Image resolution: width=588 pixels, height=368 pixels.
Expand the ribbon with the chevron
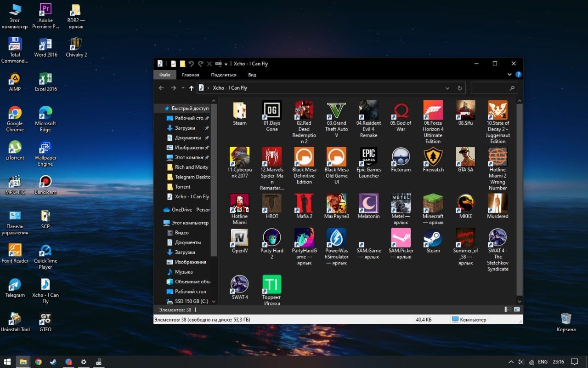coord(509,75)
